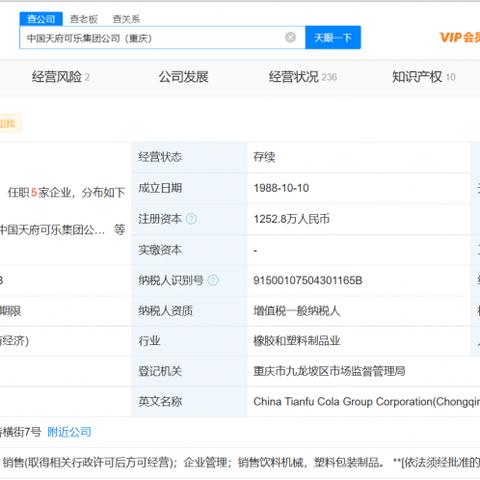Open the 附近公司 link

(69, 432)
